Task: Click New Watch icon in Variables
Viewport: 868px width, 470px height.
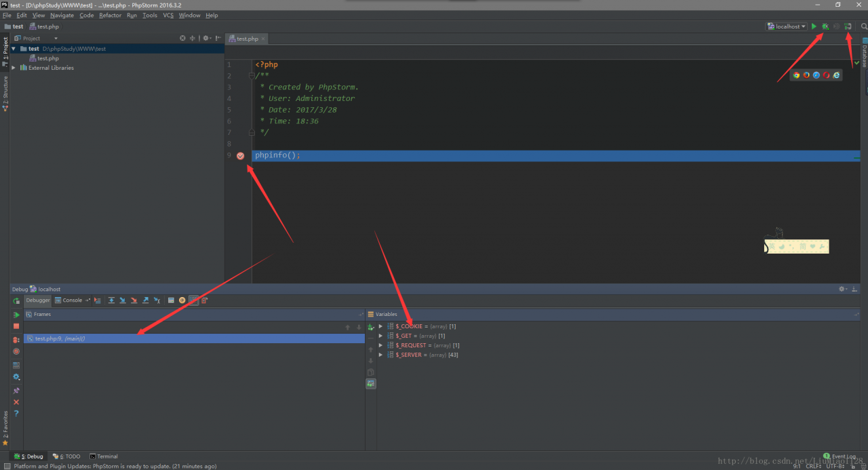Action: pos(371,327)
